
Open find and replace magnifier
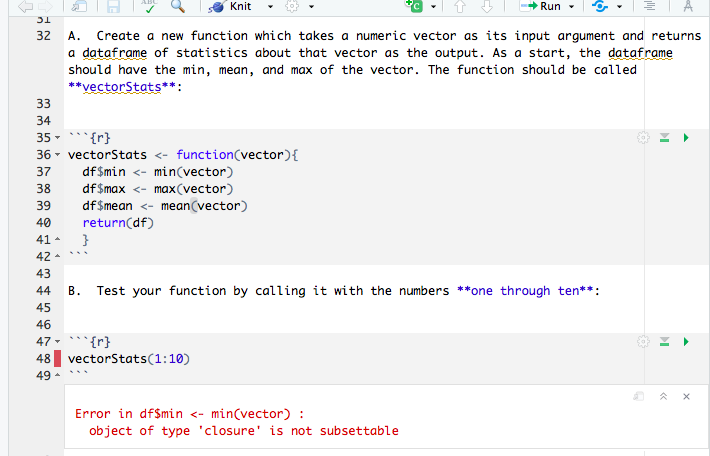[x=178, y=6]
